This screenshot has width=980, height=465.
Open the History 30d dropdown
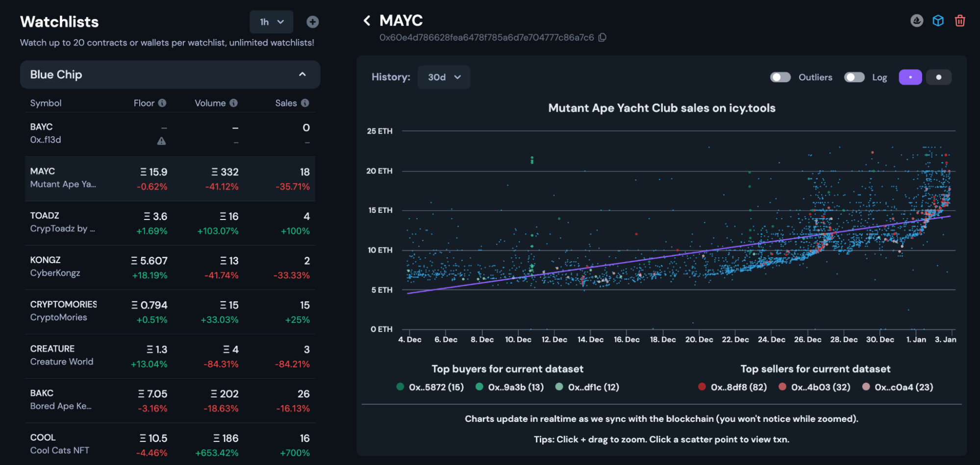tap(444, 77)
